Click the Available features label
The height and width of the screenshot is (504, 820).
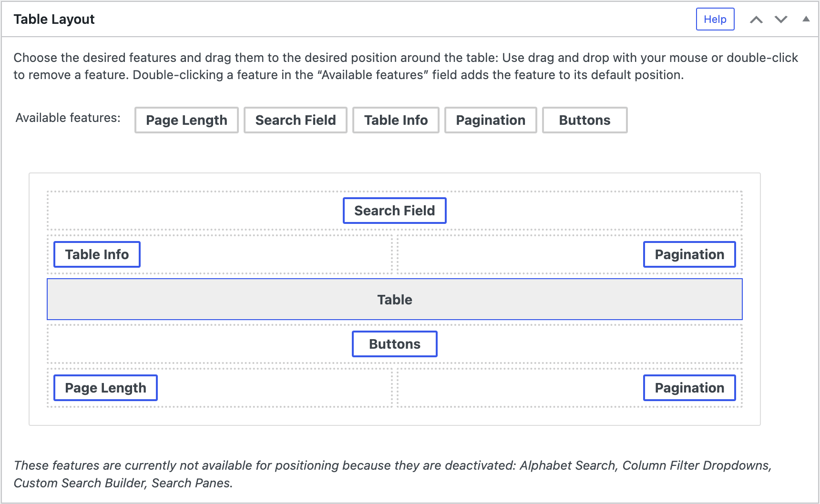click(67, 118)
